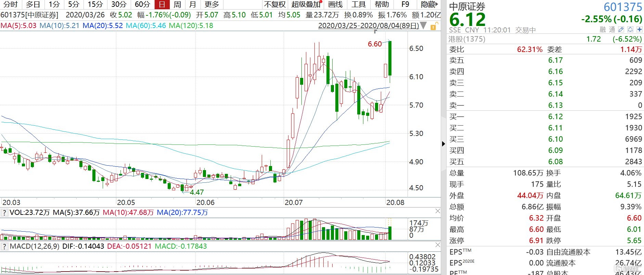Click the 涨停 6.91 limit-up price

point(536,240)
